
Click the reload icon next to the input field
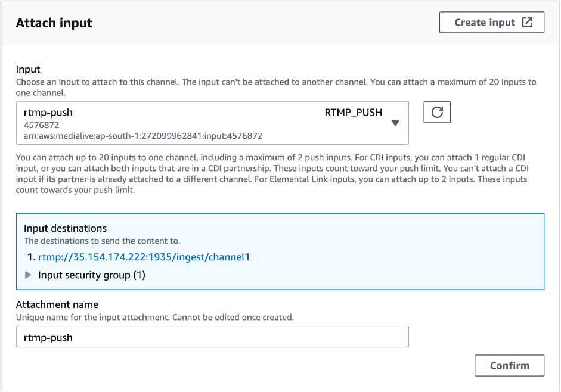point(437,111)
